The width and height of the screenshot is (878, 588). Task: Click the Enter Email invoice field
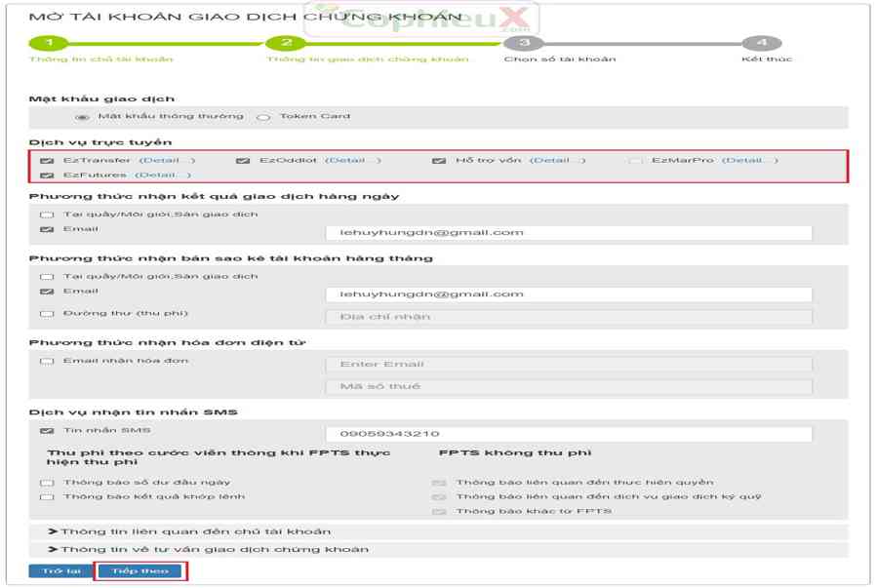coord(568,365)
